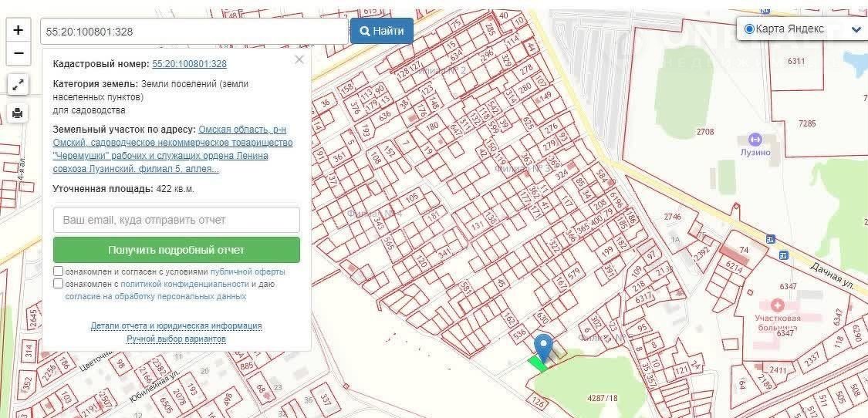Expand the map layer selector chevron
Image resolution: width=868 pixels, height=418 pixels.
coord(856,30)
